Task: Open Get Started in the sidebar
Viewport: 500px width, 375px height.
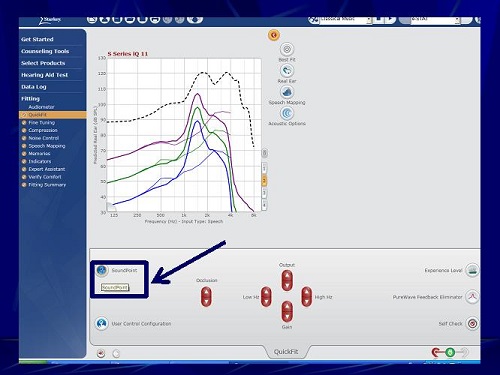Action: (37, 39)
